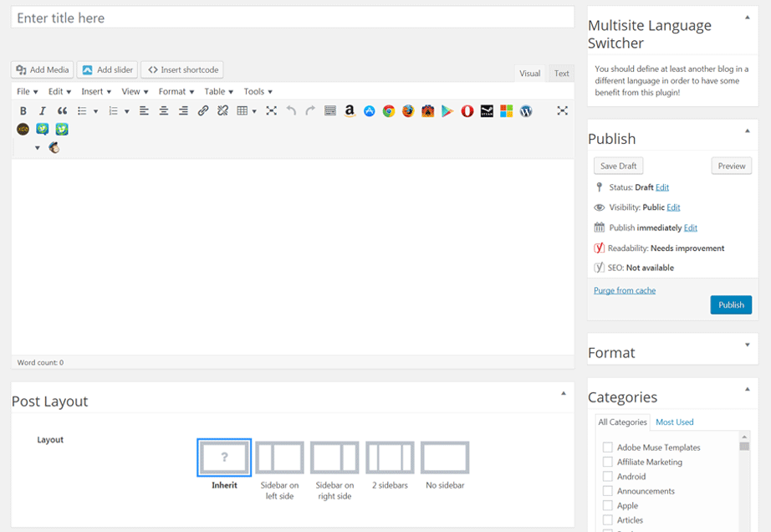Open the Tools menu
This screenshot has width=771, height=532.
[x=258, y=91]
